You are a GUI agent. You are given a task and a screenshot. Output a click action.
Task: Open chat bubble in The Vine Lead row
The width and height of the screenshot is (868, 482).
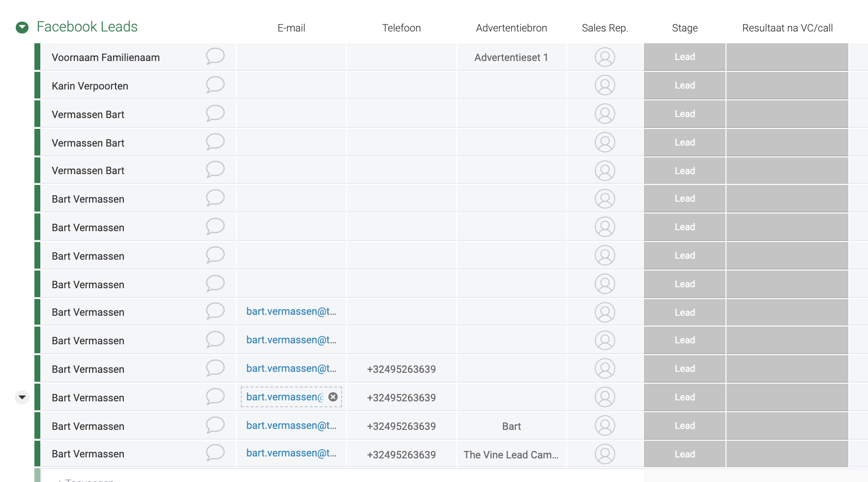click(215, 452)
